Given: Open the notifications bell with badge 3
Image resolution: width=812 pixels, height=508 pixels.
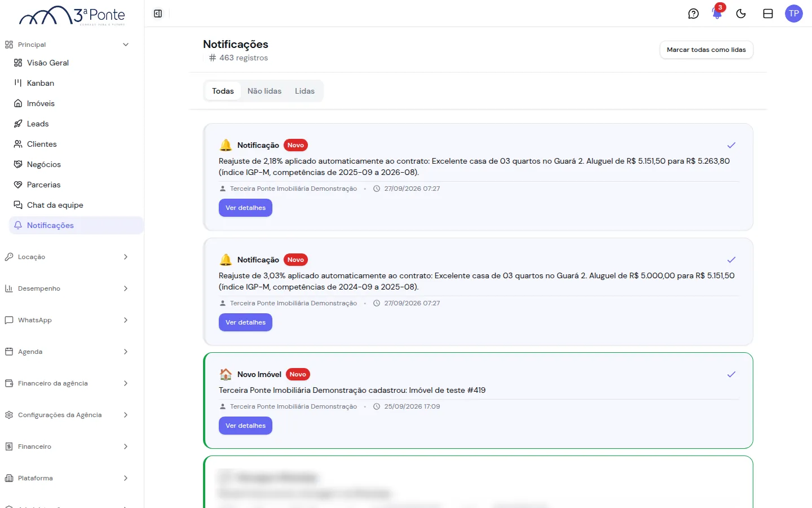Looking at the screenshot, I should click(x=717, y=14).
